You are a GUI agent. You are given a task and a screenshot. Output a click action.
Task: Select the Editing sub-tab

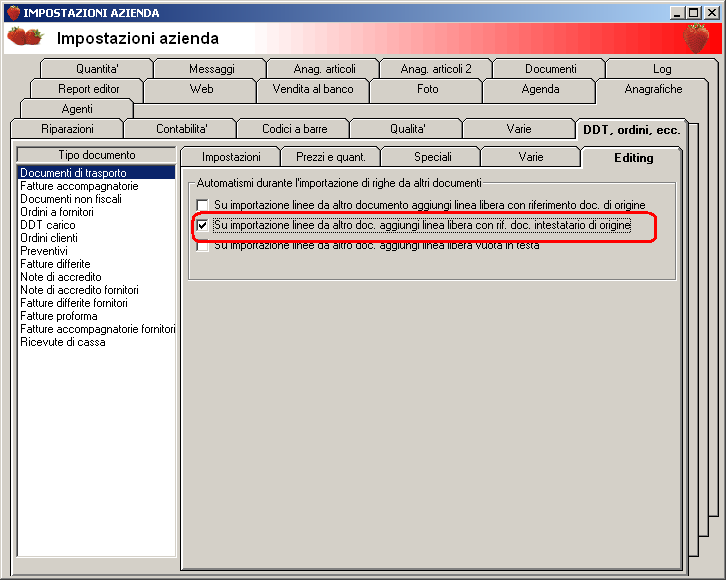point(633,158)
